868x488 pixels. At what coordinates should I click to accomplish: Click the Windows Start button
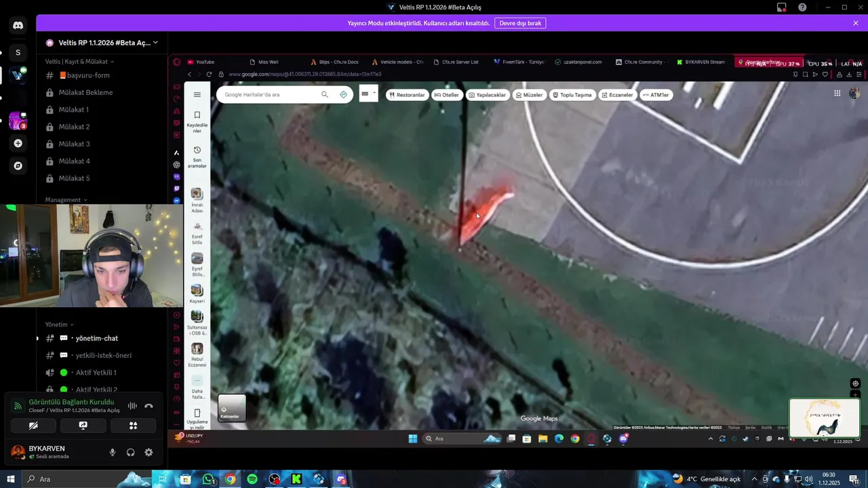[10, 479]
